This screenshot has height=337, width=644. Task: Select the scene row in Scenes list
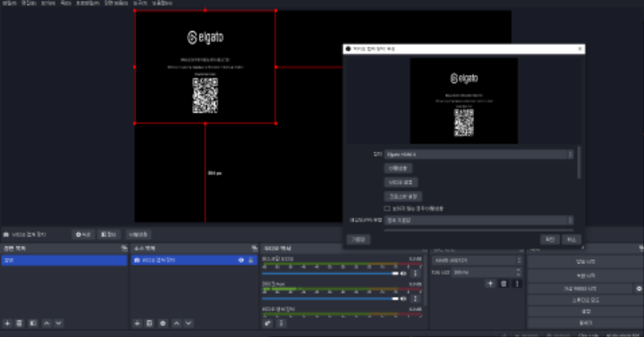point(64,261)
